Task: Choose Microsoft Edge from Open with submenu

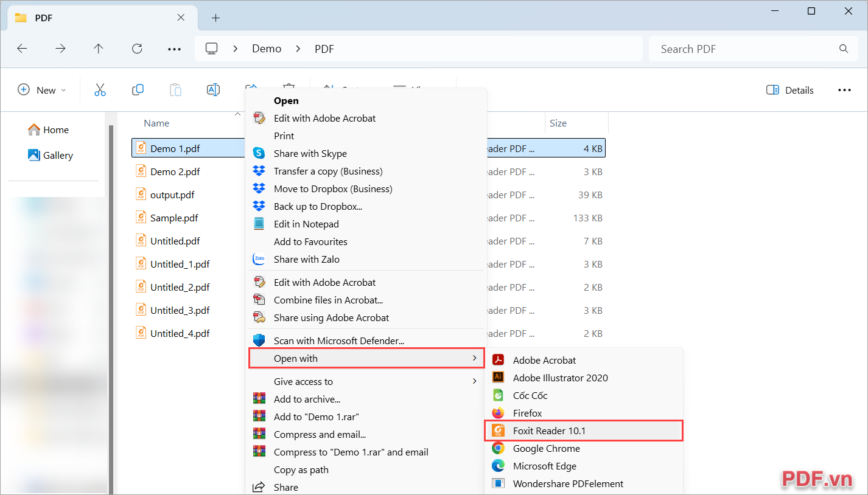Action: pyautogui.click(x=584, y=466)
